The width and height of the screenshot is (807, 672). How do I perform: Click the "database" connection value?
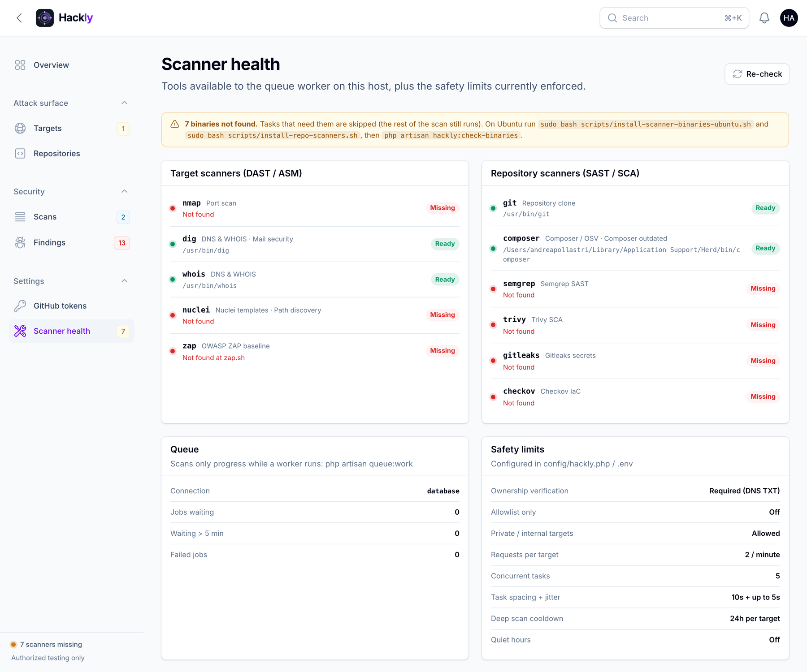(443, 491)
